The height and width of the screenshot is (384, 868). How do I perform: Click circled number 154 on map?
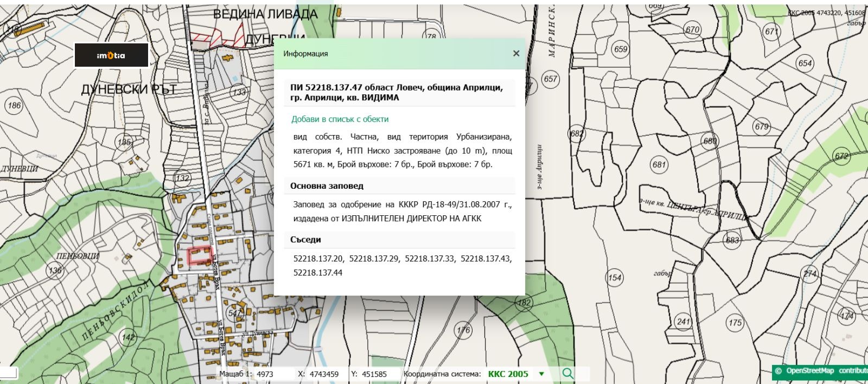(x=614, y=278)
